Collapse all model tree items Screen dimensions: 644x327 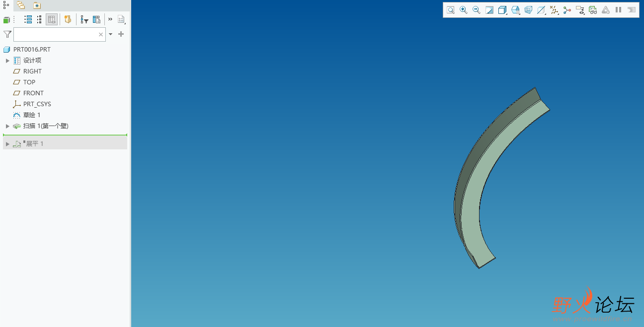[x=39, y=20]
